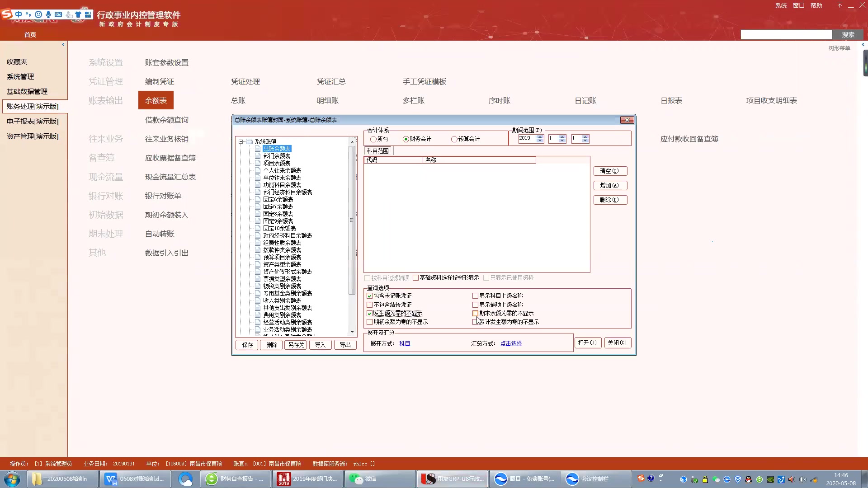
Task: Switch to the 首页 tab
Action: click(30, 35)
